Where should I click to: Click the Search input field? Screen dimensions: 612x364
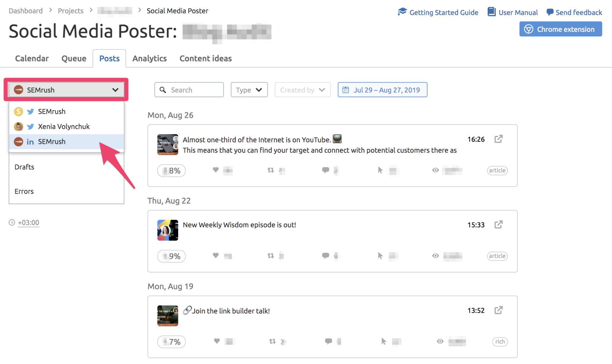pyautogui.click(x=189, y=90)
